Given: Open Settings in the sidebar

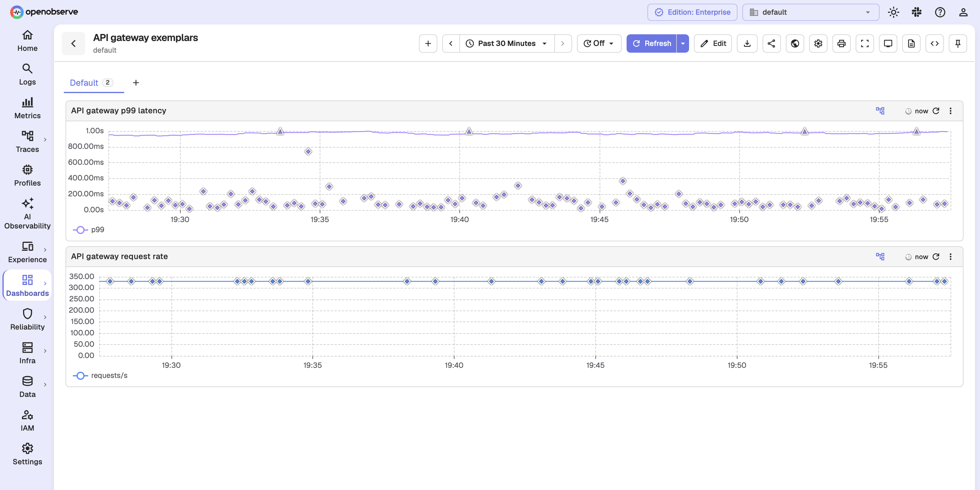Looking at the screenshot, I should (x=27, y=454).
